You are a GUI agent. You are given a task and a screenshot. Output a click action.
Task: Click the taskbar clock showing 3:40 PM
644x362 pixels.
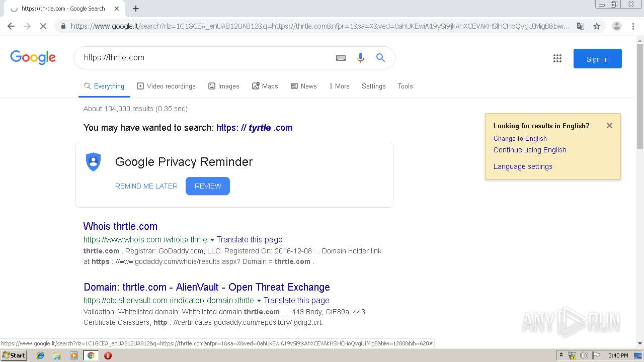point(618,355)
